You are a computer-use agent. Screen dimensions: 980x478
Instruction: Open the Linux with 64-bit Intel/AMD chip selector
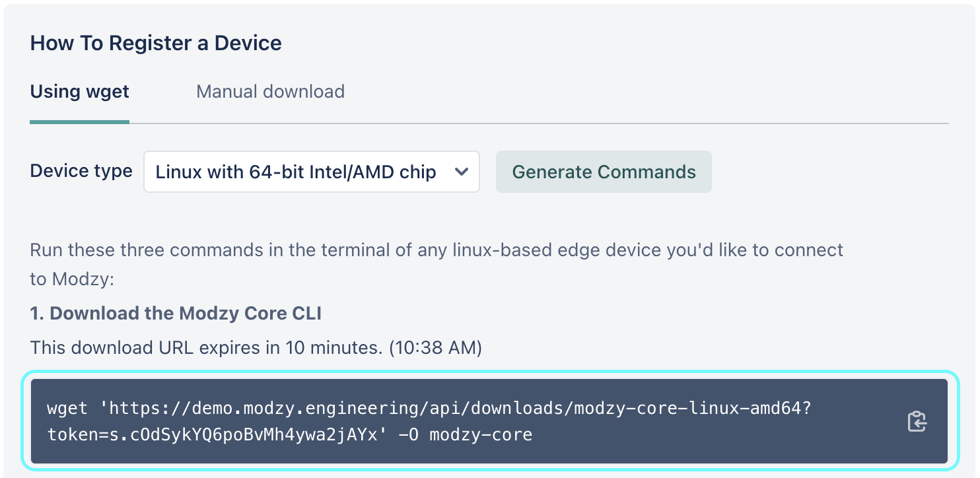tap(312, 172)
